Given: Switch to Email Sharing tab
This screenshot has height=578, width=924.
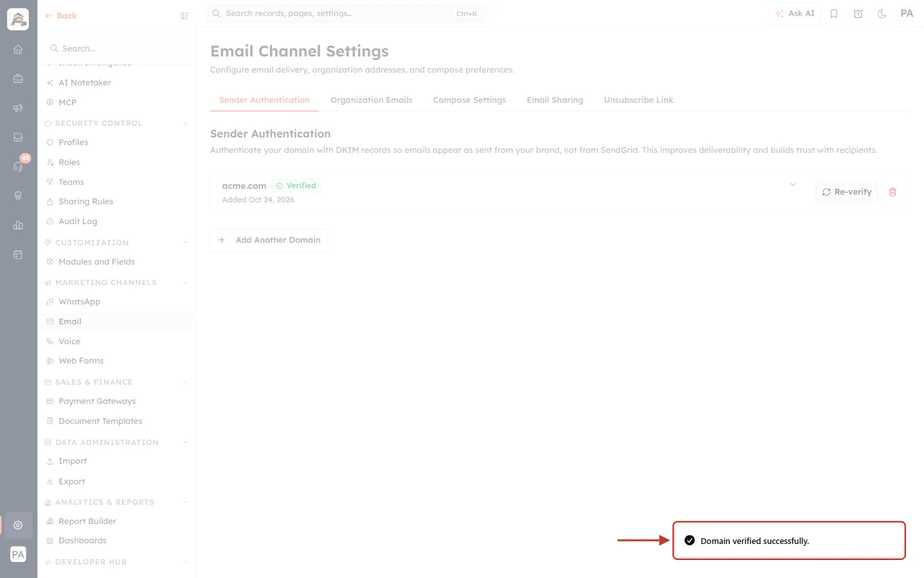Looking at the screenshot, I should 555,100.
